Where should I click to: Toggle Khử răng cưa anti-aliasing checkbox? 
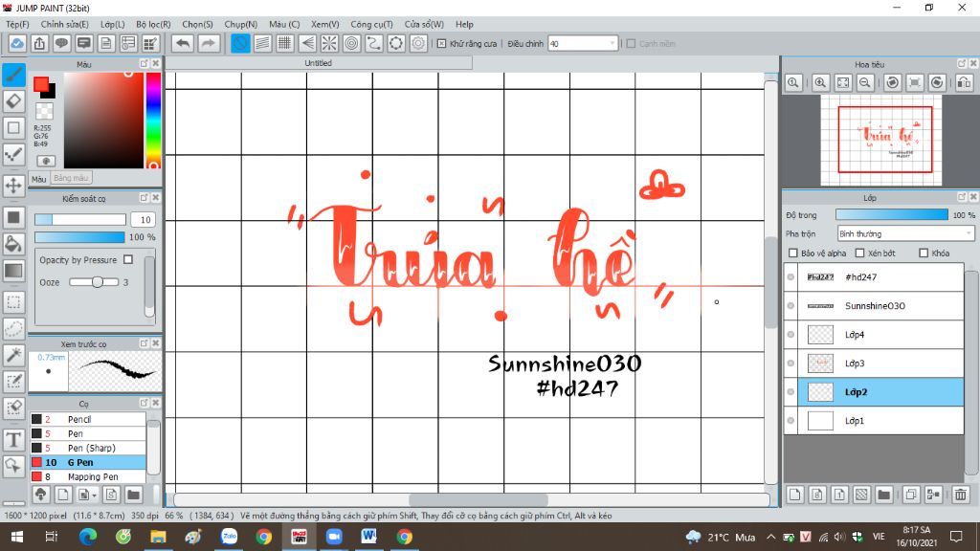[x=442, y=44]
